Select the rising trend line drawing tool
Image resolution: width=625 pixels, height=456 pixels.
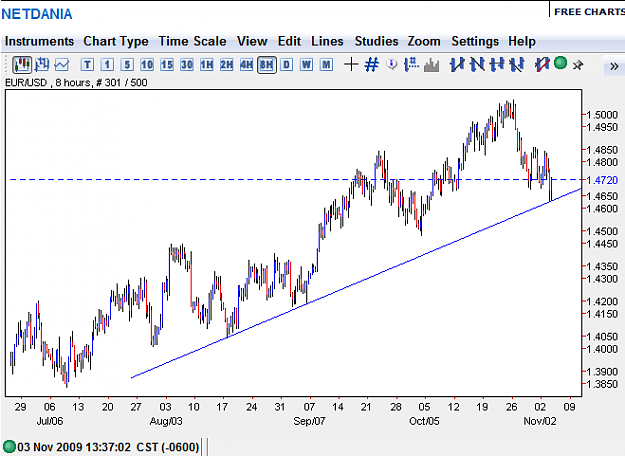pyautogui.click(x=457, y=65)
